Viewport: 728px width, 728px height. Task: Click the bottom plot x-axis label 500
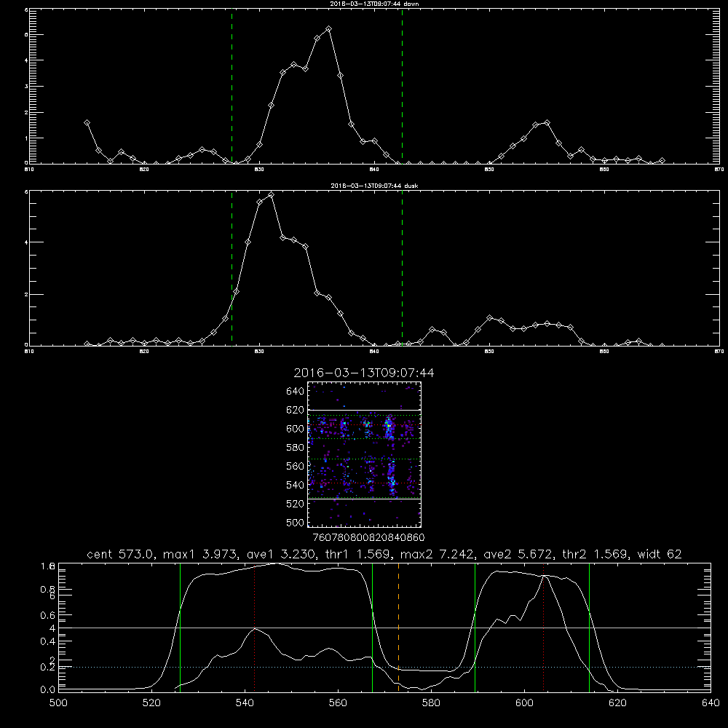58,703
